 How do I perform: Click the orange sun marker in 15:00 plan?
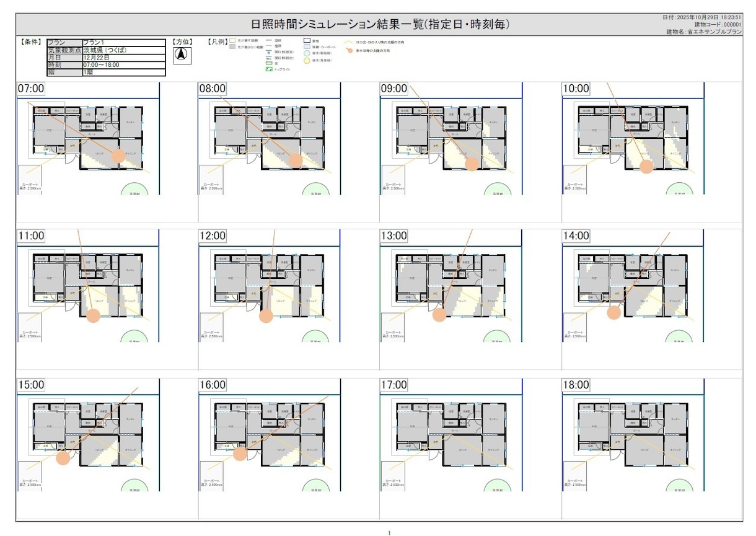tap(63, 458)
